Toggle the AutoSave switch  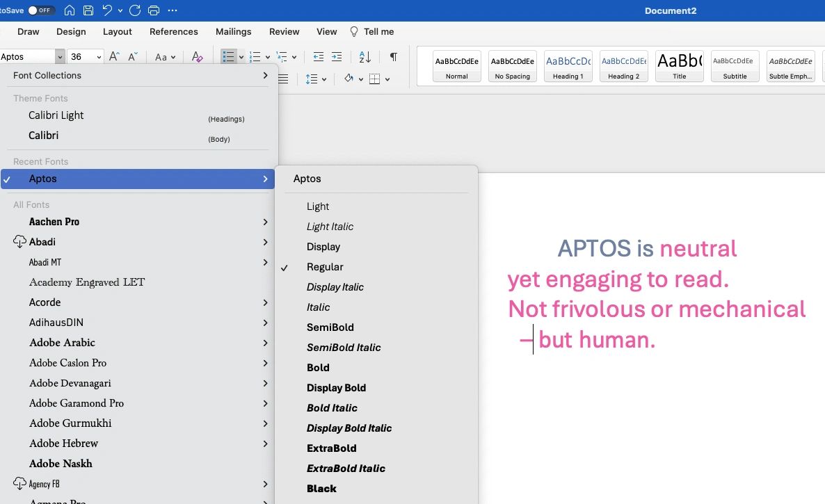pos(41,10)
